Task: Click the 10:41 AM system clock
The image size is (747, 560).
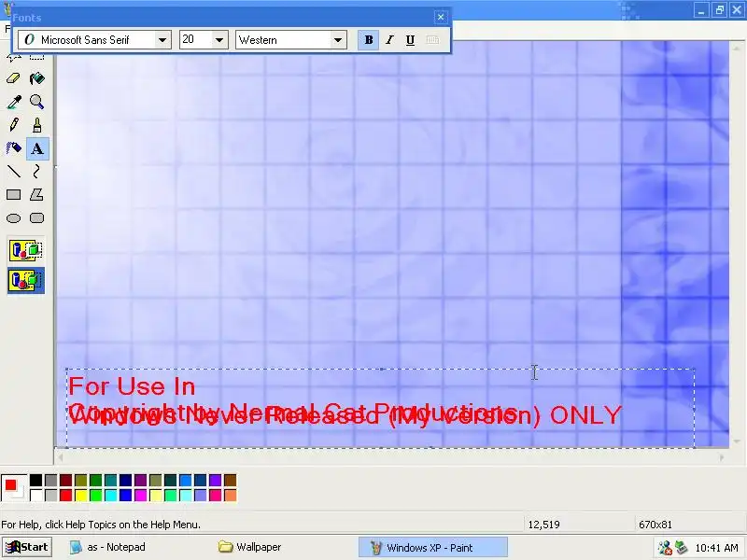Action: click(x=716, y=548)
